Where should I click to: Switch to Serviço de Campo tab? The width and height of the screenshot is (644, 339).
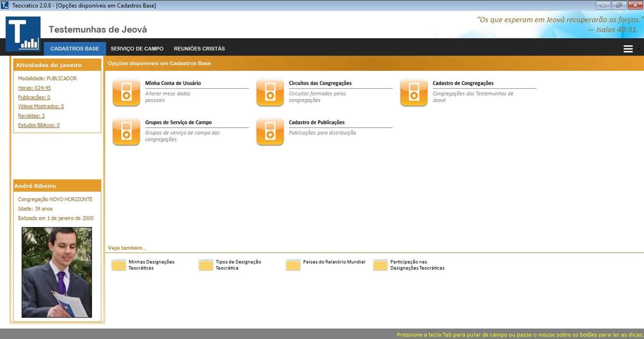click(137, 49)
